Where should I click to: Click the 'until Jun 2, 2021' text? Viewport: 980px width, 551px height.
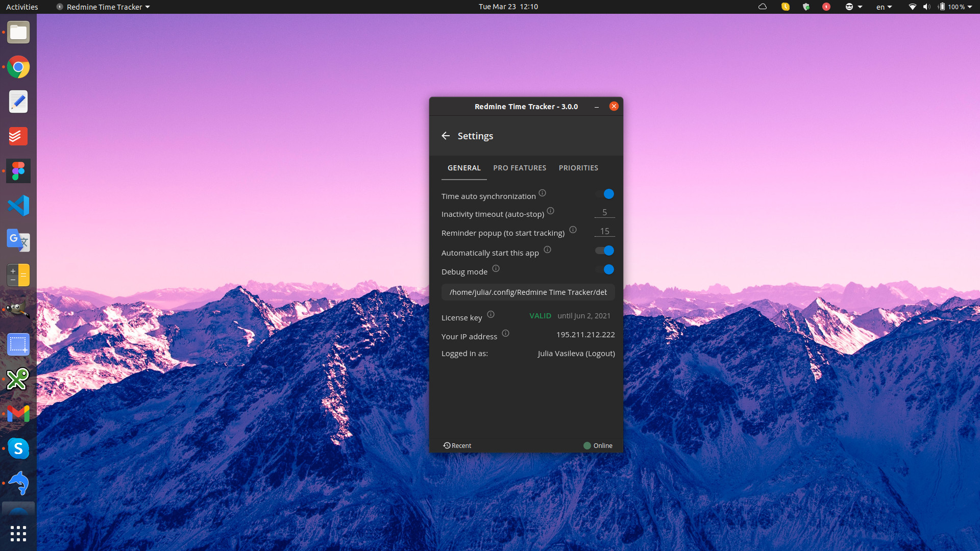[584, 316]
